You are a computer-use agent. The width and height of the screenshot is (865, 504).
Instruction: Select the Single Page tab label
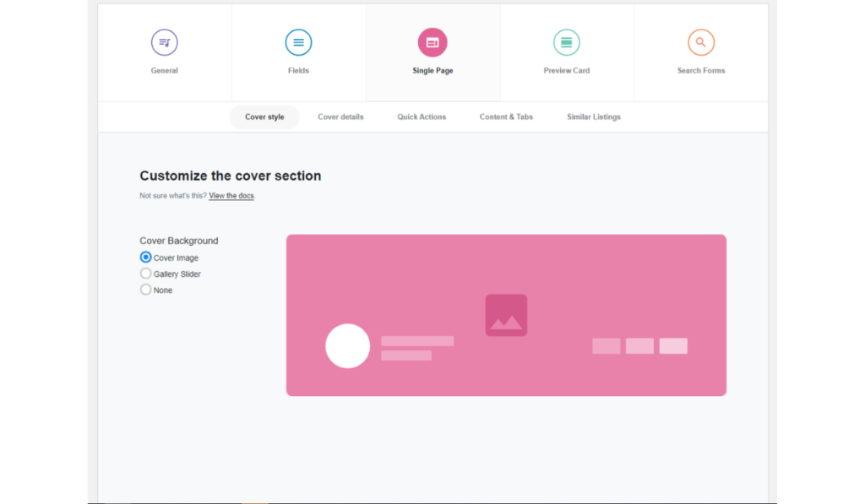click(x=433, y=71)
